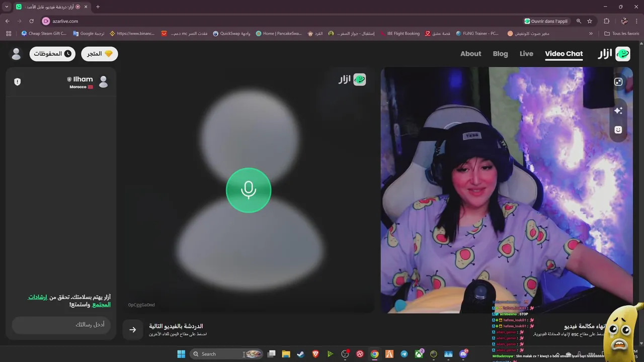Viewport: 644px width, 362px height.
Task: Open the FLiNG Trainer bookmark
Action: coord(477,34)
